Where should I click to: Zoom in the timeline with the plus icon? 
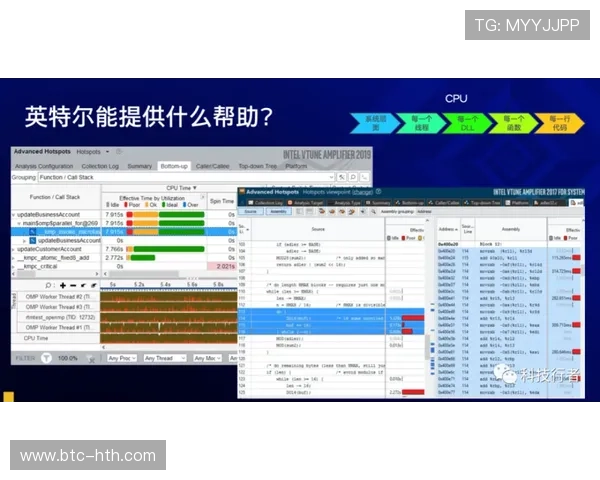(x=63, y=285)
